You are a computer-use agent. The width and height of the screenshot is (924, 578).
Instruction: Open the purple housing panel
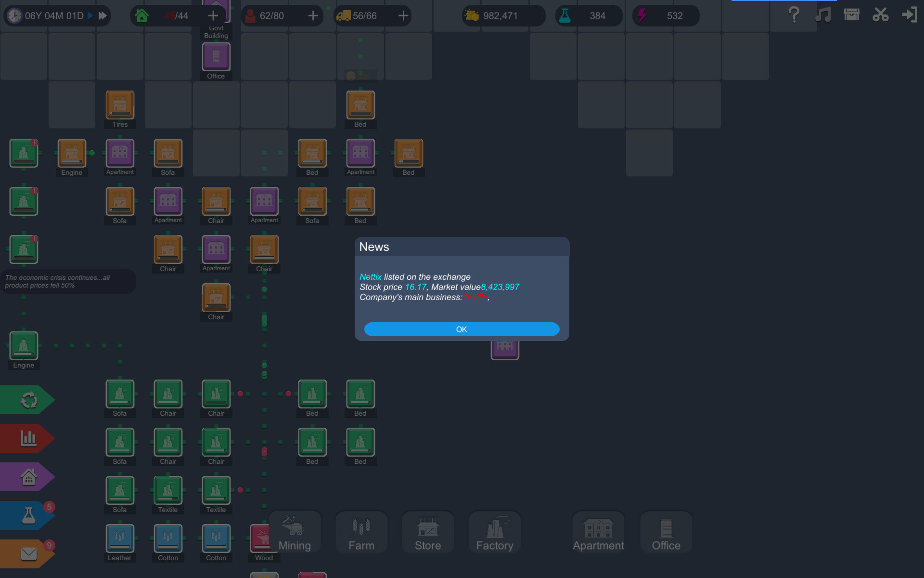pyautogui.click(x=28, y=476)
